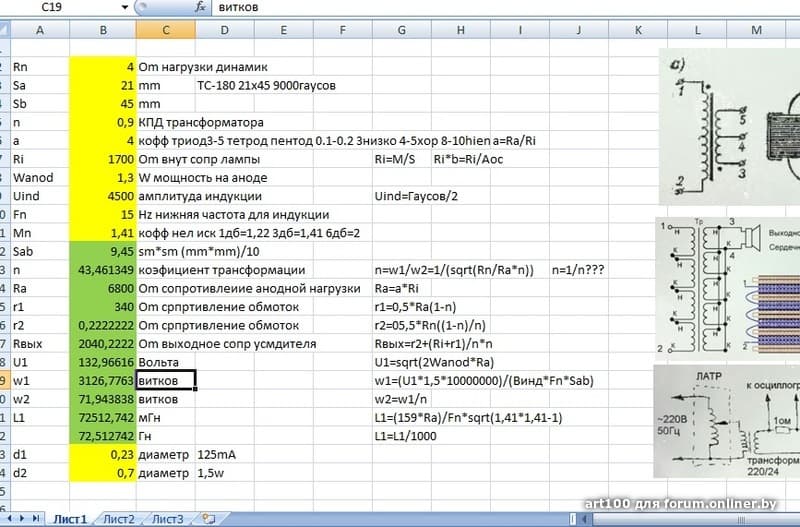Go to the next sheet tab arrow
The width and height of the screenshot is (800, 527).
(x=22, y=518)
